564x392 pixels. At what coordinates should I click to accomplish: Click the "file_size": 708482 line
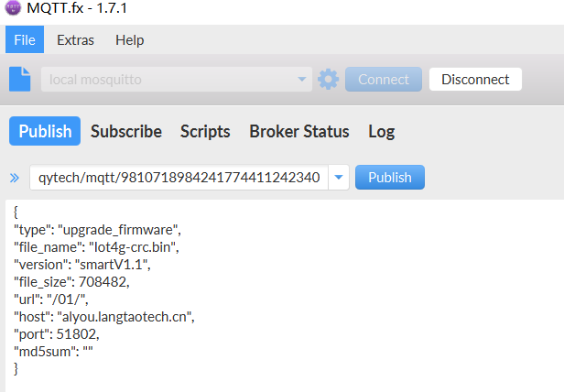click(71, 282)
